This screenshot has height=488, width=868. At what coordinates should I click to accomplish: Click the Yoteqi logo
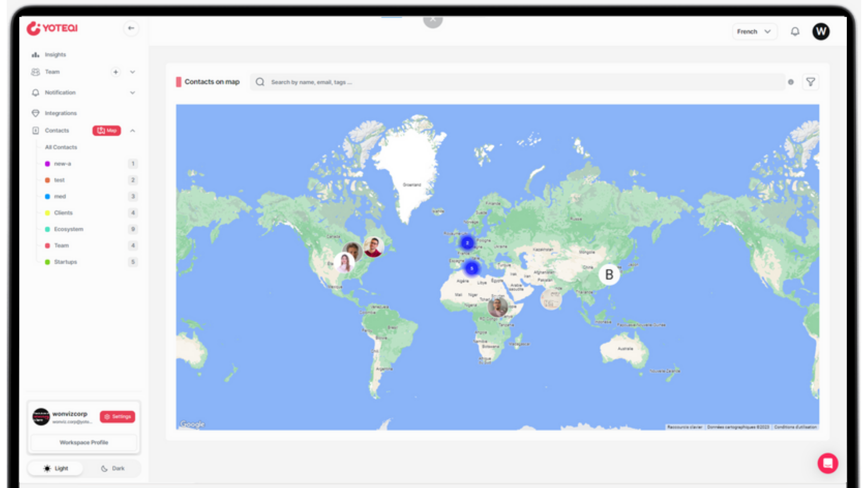[x=52, y=28]
